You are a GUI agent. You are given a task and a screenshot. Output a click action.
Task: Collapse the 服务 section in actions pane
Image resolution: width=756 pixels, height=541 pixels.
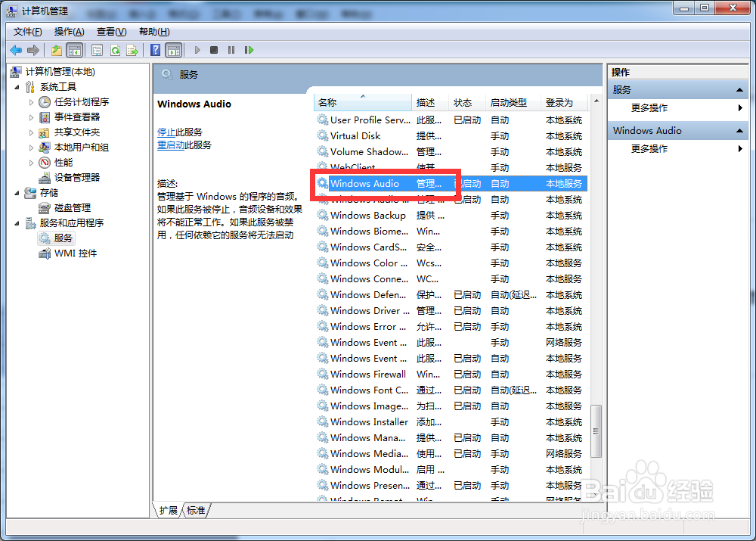pos(739,90)
